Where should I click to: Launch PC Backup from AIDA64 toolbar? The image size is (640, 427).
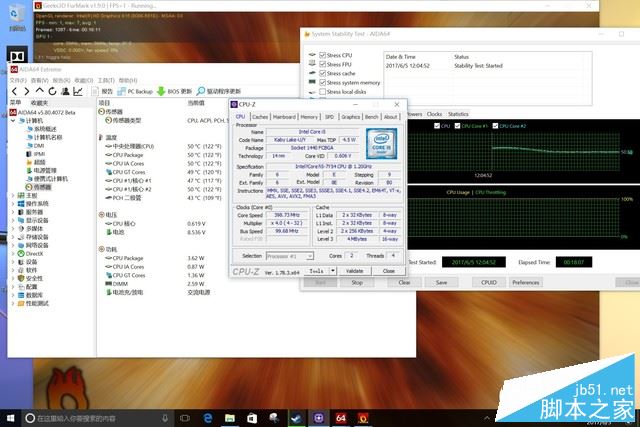coord(135,91)
